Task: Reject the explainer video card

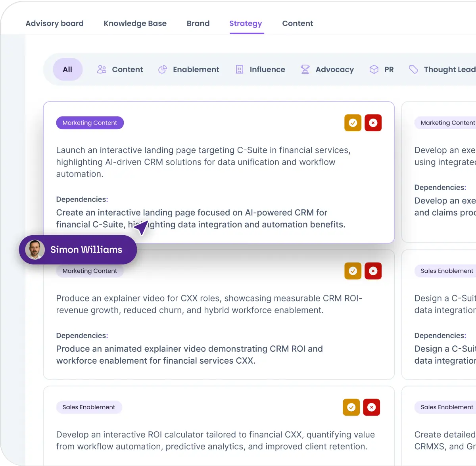Action: pos(373,271)
